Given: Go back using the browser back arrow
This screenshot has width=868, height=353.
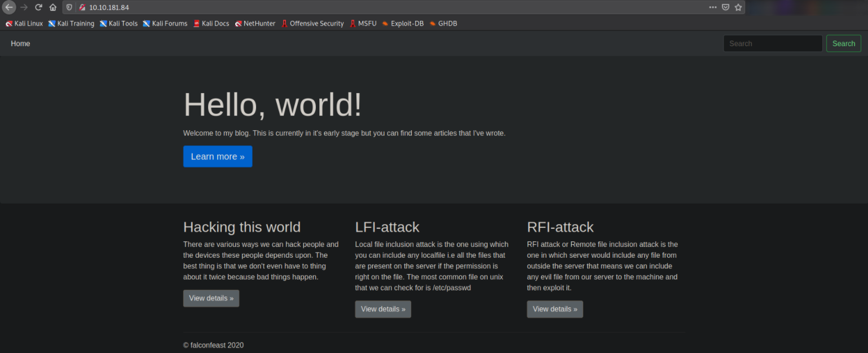Looking at the screenshot, I should pos(9,7).
